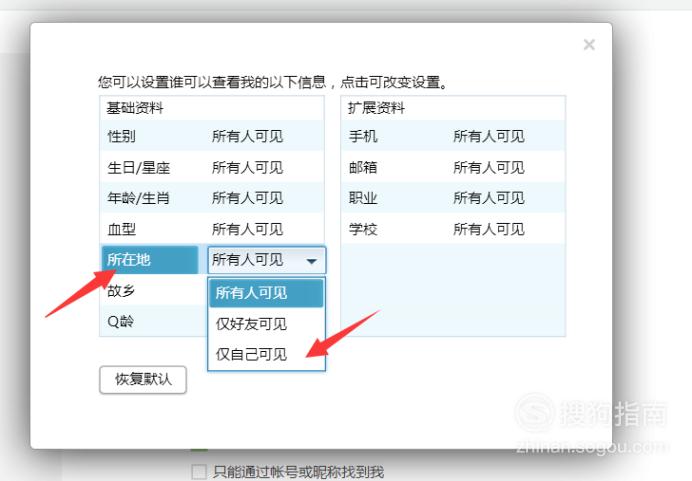Click the 年龄/生肖 row label
Image resolution: width=692 pixels, height=481 pixels.
point(139,198)
